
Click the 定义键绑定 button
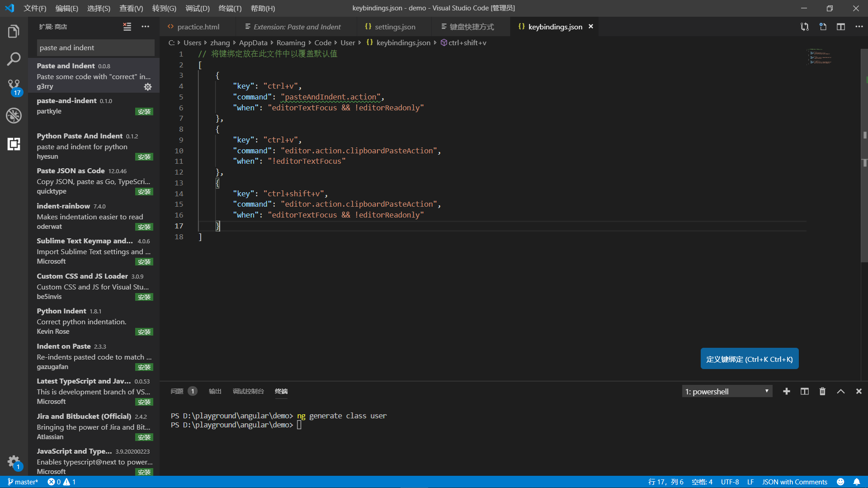pos(749,359)
